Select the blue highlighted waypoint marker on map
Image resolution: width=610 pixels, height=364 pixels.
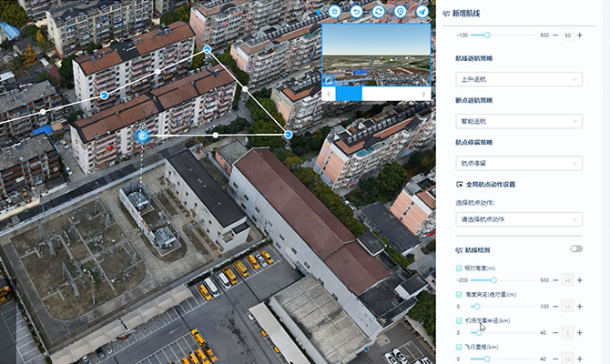(x=142, y=136)
